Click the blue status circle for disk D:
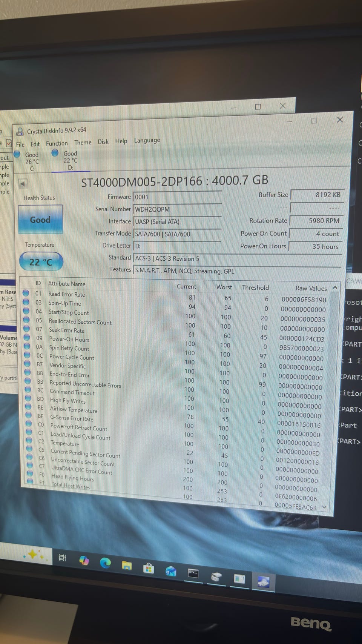 tap(55, 152)
